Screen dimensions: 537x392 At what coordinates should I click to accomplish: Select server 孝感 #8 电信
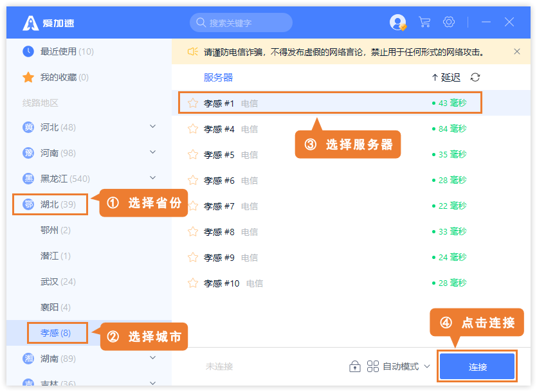click(x=351, y=232)
